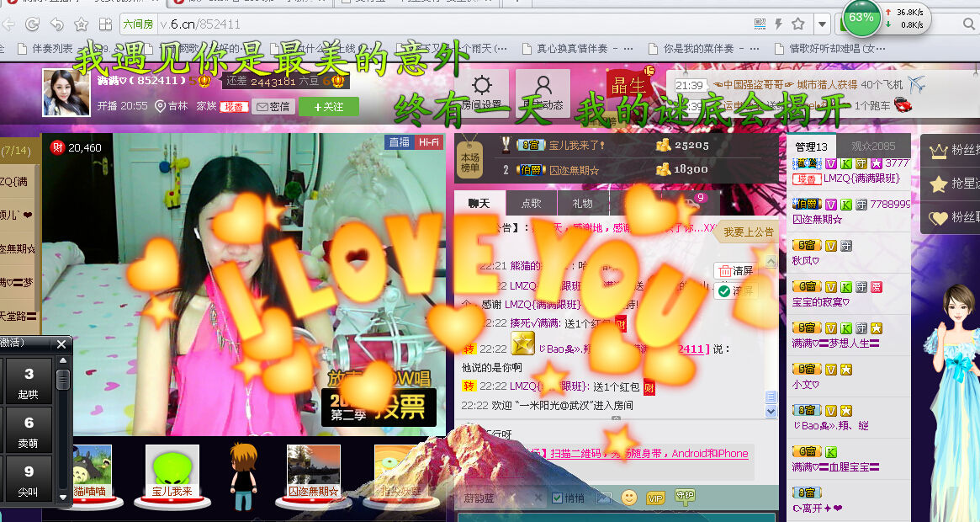Viewport: 980px width, 522px height.
Task: Click the 抢星 star icon
Action: click(938, 184)
